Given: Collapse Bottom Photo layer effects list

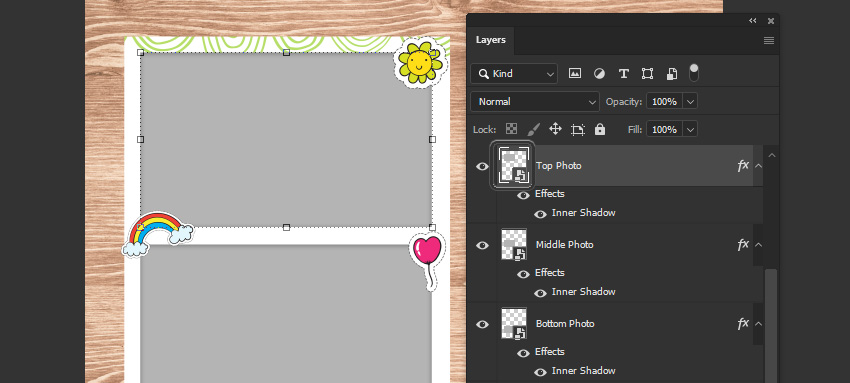Looking at the screenshot, I should [x=758, y=324].
